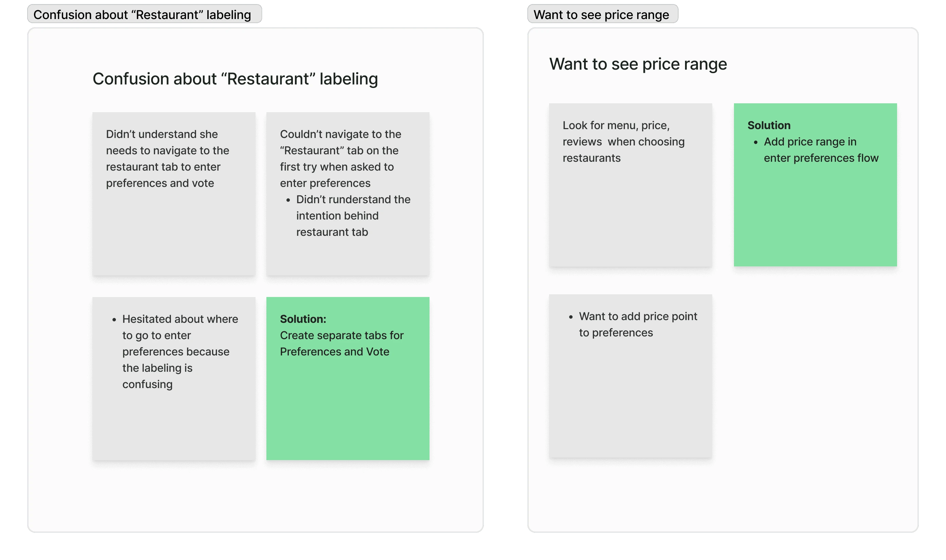
Task: Select the green "Create separate tabs" solution sticky
Action: 348,411
